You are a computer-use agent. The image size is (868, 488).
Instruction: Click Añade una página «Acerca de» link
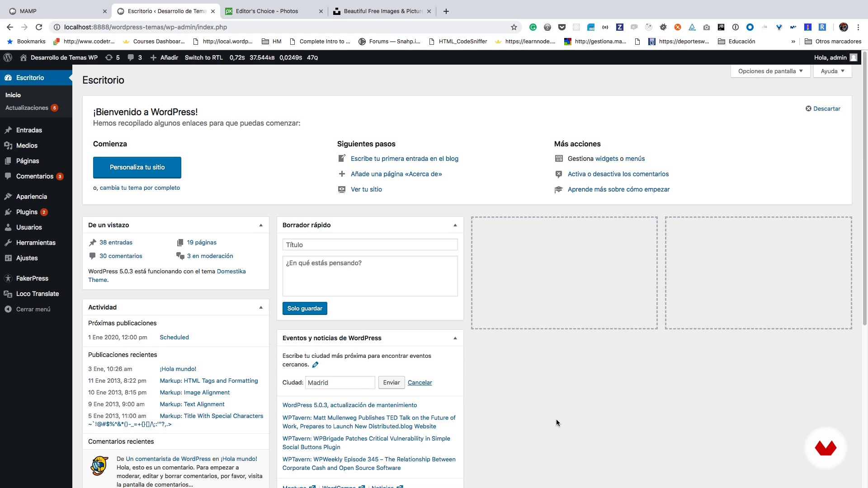pos(396,174)
